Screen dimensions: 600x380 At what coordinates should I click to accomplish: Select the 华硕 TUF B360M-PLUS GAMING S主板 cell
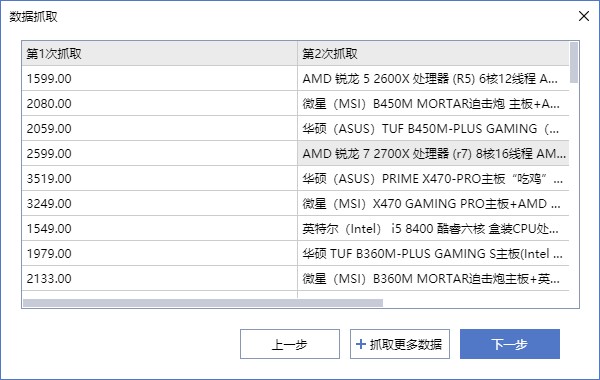point(433,253)
